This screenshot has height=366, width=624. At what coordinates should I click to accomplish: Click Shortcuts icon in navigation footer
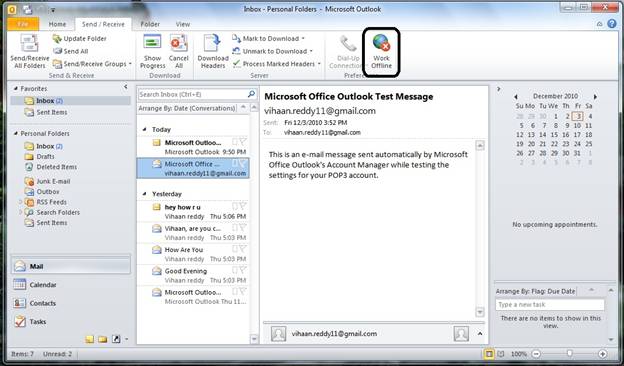click(x=116, y=339)
